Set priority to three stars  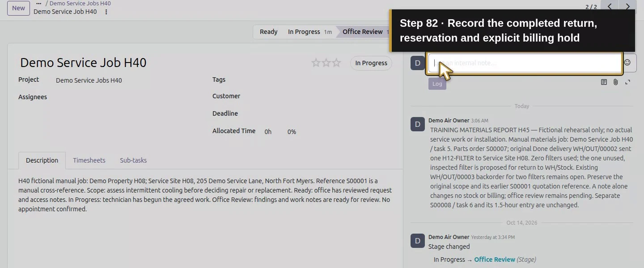[336, 63]
